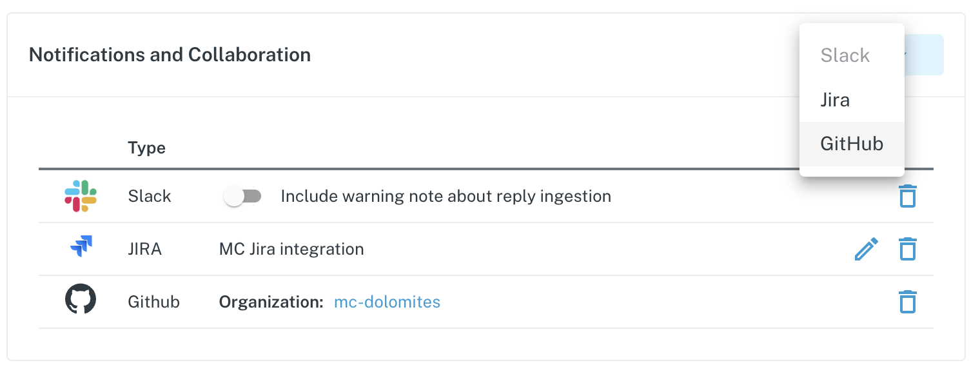Click the blue dropdown button behind the menu

point(925,55)
